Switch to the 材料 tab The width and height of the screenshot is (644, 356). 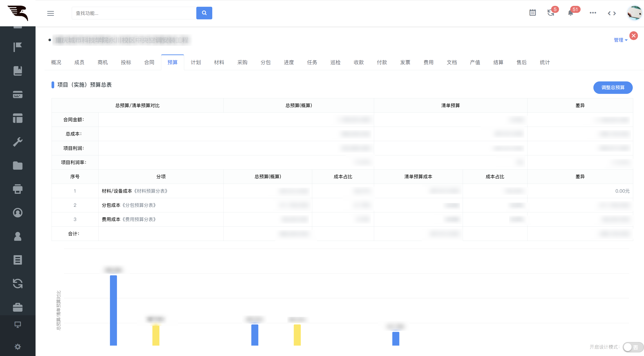click(x=219, y=62)
